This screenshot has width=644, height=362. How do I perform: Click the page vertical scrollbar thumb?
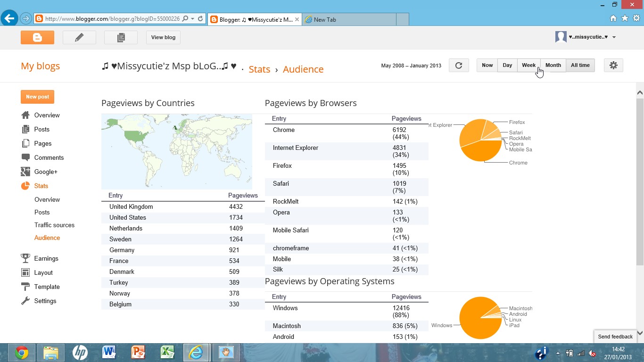640,181
